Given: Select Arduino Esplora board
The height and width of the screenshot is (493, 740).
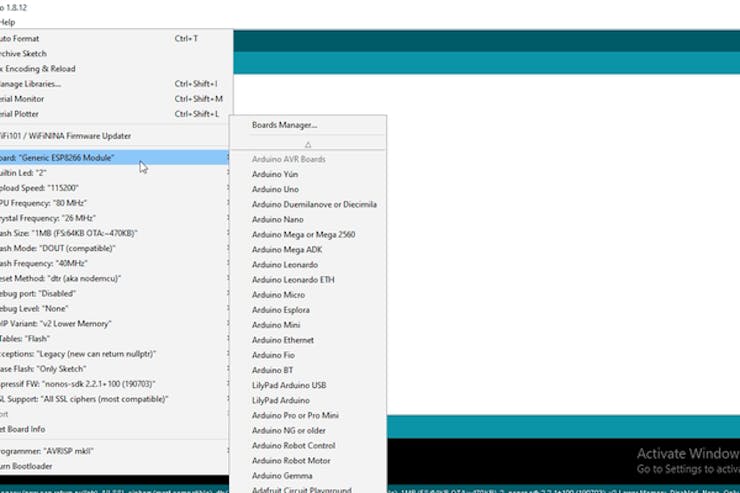Looking at the screenshot, I should pyautogui.click(x=308, y=310).
